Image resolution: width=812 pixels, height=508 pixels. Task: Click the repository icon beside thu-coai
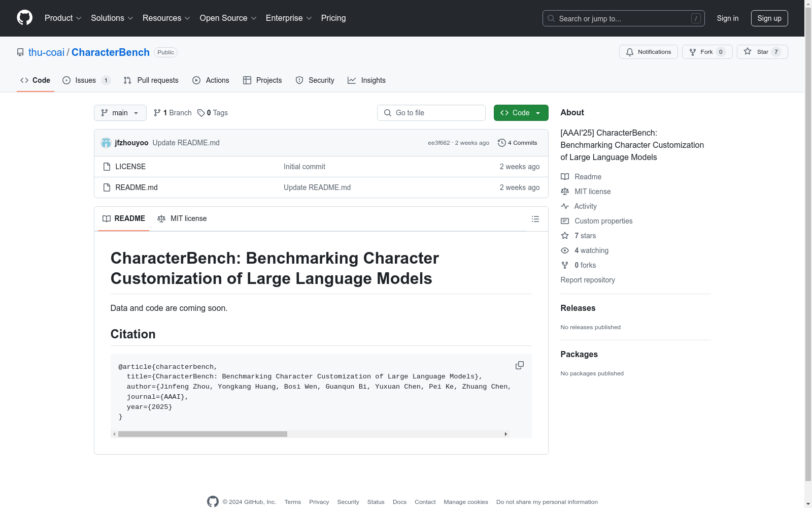pyautogui.click(x=20, y=52)
